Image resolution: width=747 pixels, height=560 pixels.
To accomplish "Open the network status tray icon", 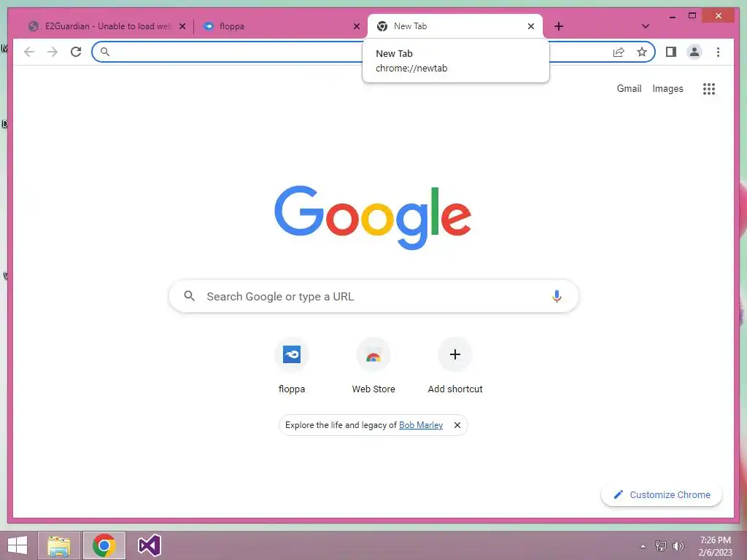I will 661,546.
